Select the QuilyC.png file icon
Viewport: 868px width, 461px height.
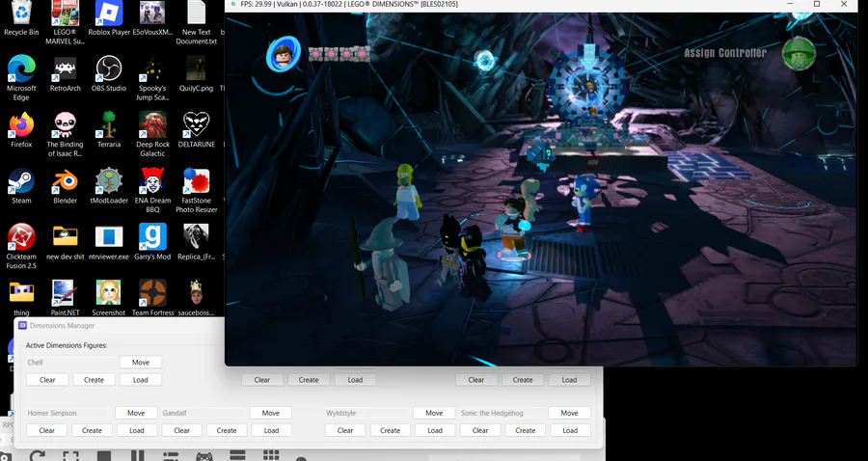point(196,73)
